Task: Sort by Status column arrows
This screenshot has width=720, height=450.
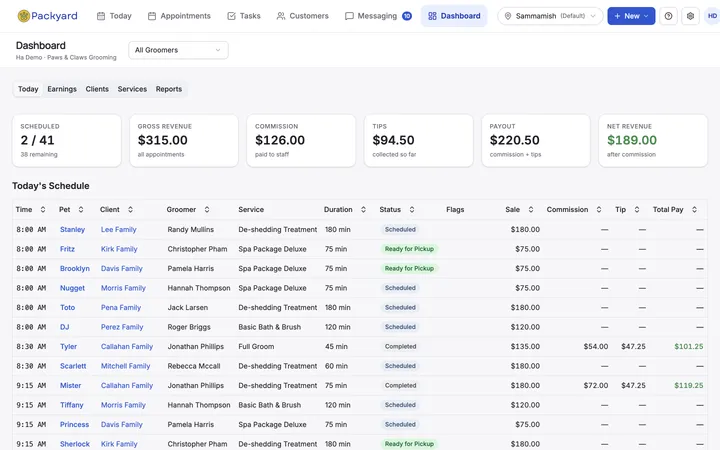Action: 412,209
